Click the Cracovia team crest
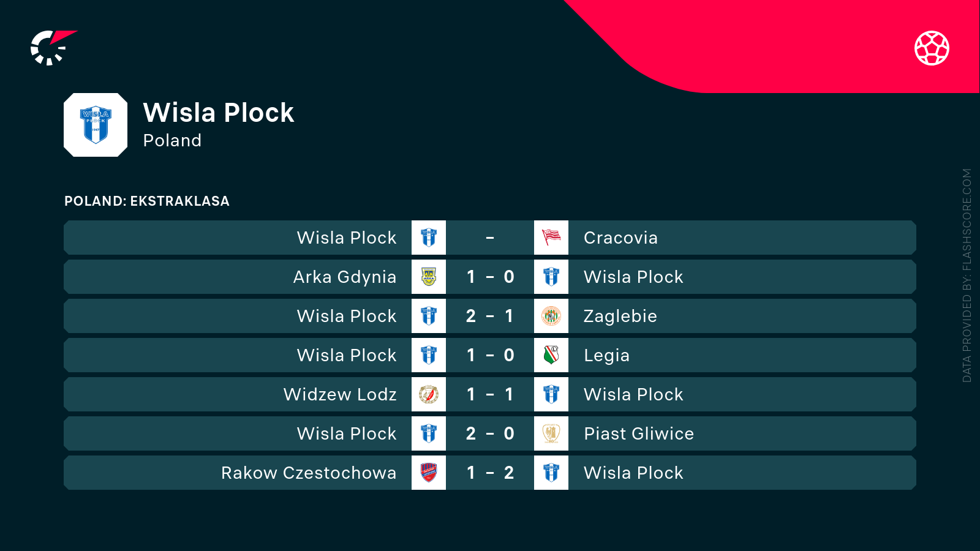Screen dimensions: 980x551 [551, 238]
